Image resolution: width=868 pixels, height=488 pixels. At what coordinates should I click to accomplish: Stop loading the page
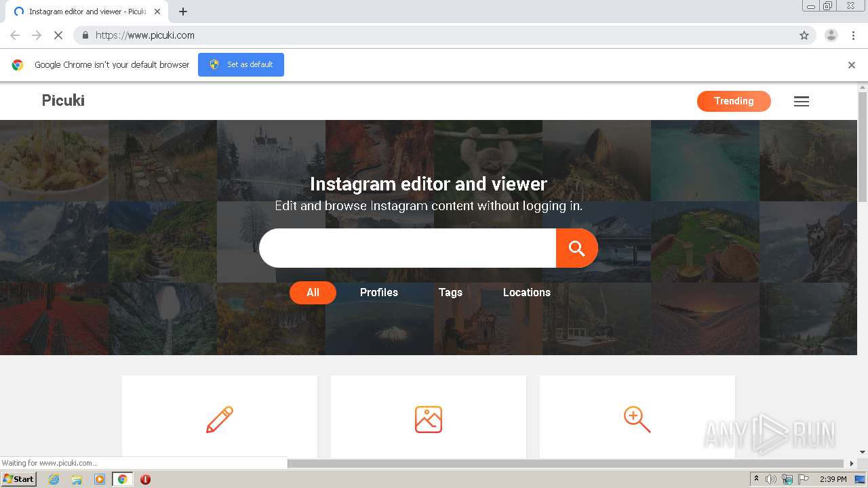pos(58,35)
